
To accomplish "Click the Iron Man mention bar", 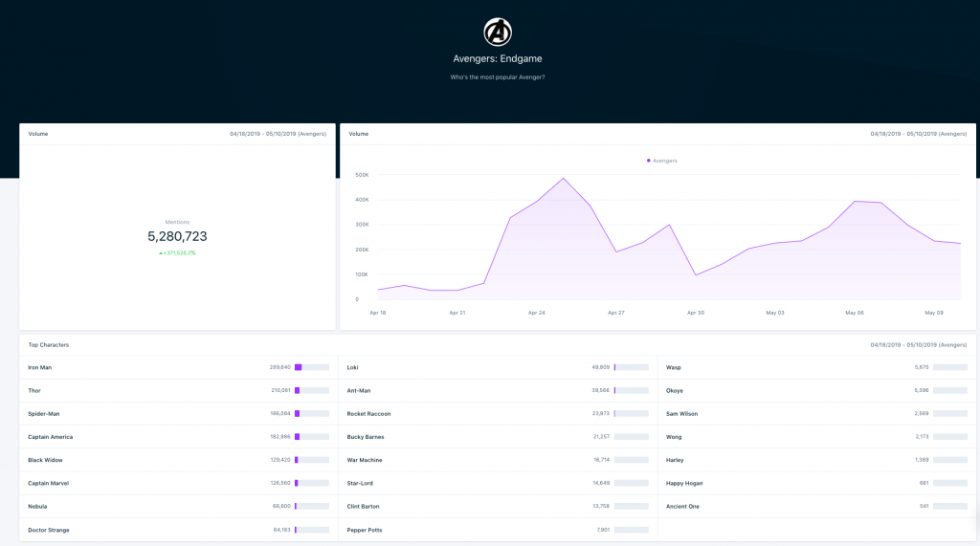I will tap(312, 367).
